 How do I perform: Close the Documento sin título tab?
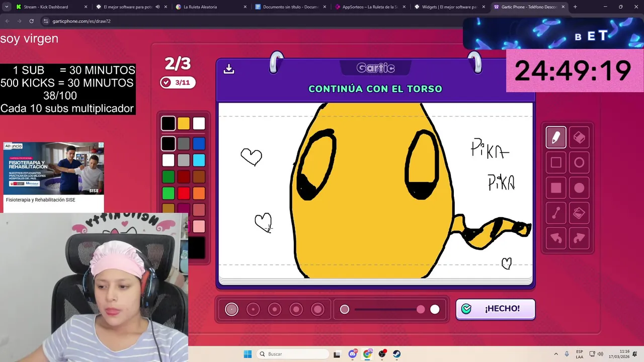click(325, 7)
